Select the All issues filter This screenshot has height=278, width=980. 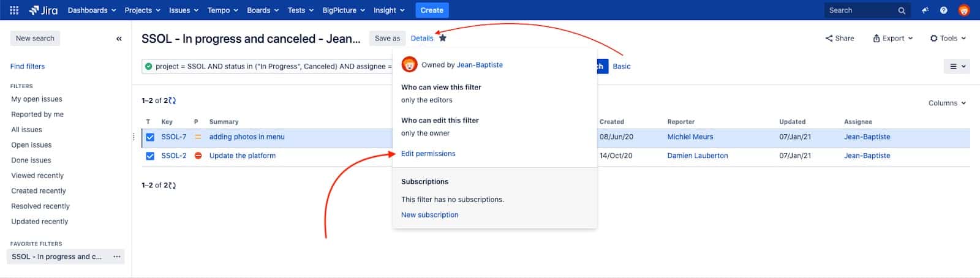(x=26, y=130)
